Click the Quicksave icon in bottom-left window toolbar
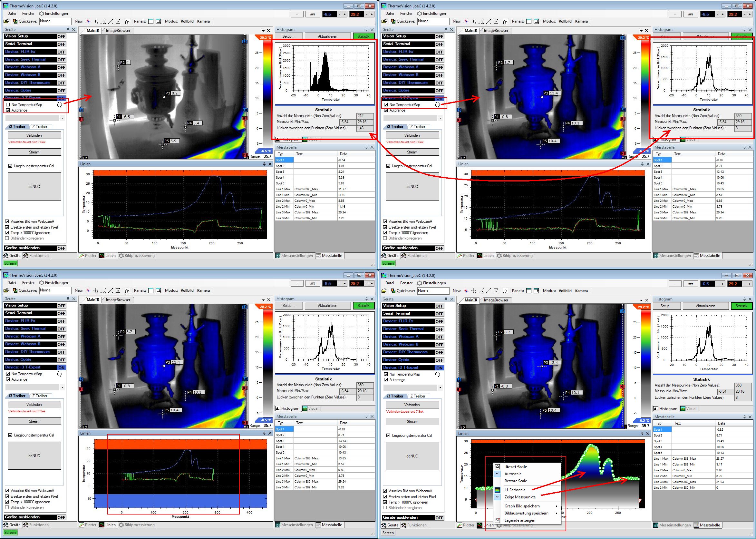 [15, 291]
